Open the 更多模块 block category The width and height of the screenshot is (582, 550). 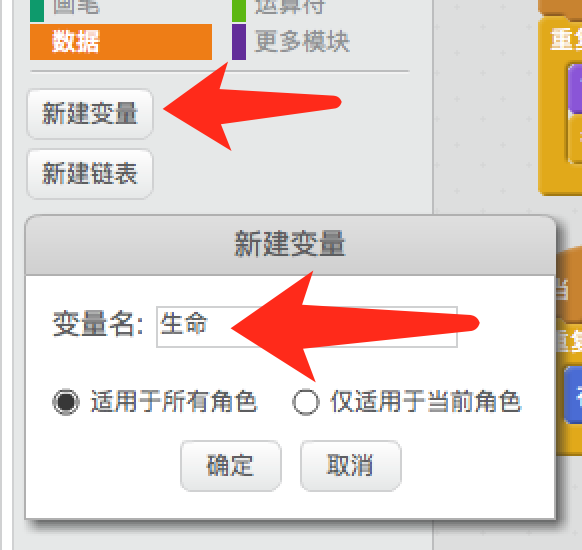click(x=302, y=42)
